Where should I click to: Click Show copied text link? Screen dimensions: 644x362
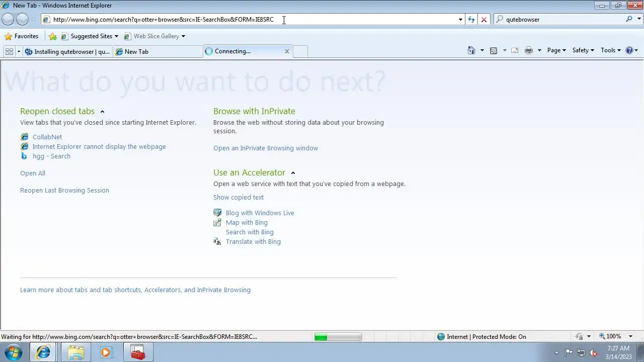tap(238, 197)
